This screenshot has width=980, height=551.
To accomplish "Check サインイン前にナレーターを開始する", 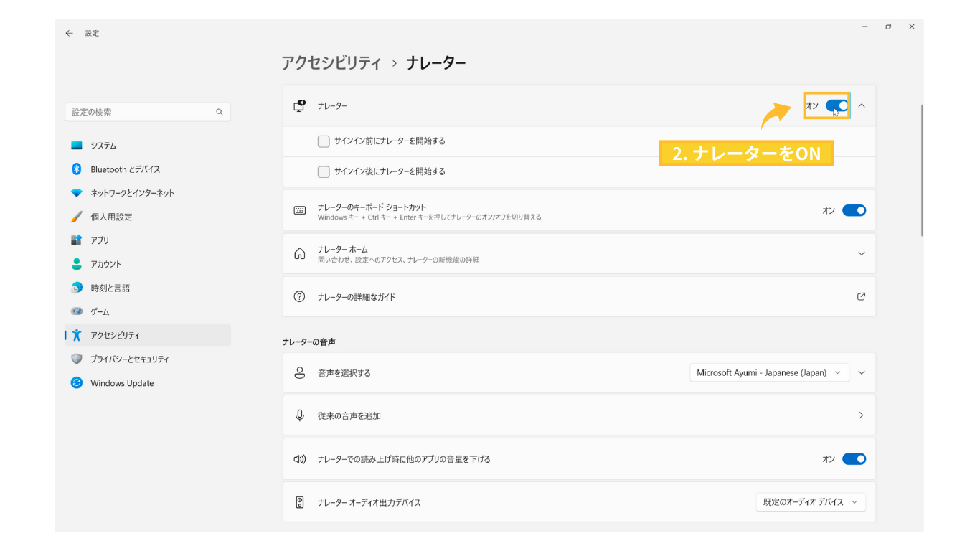I will [324, 141].
